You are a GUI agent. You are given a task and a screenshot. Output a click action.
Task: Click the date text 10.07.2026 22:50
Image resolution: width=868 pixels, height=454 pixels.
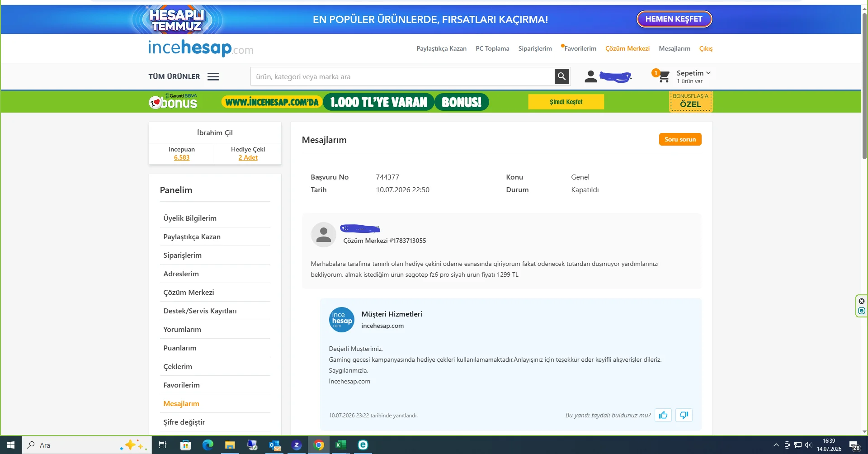pos(402,189)
